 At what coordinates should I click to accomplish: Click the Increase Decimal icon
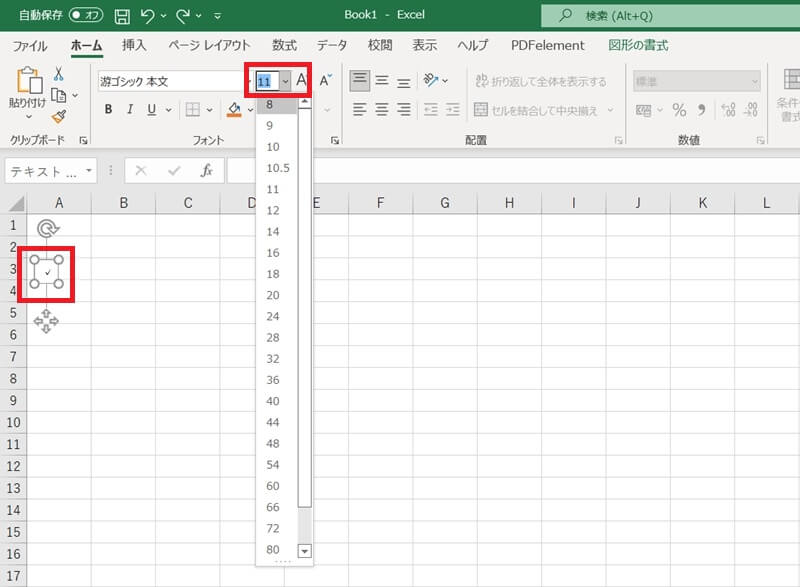click(729, 110)
